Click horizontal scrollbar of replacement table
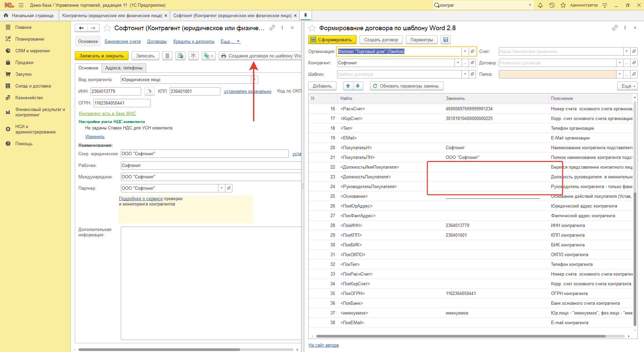Image resolution: width=644 pixels, height=352 pixels. (x=461, y=336)
